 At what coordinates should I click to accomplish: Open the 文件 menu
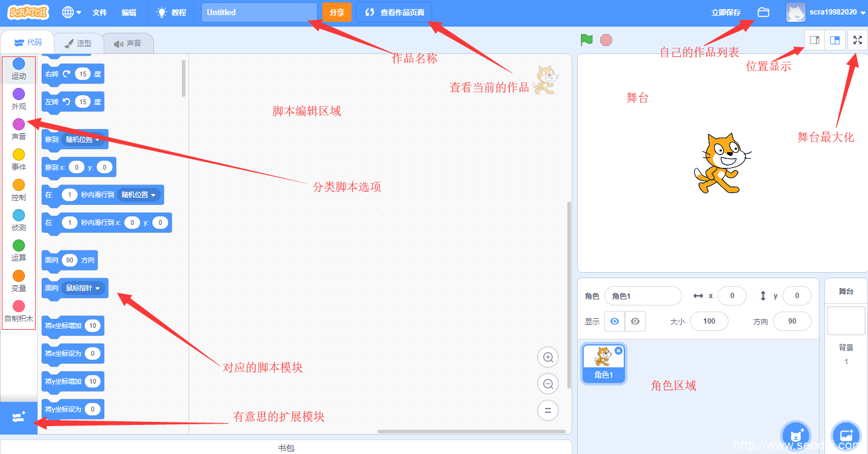(x=100, y=12)
